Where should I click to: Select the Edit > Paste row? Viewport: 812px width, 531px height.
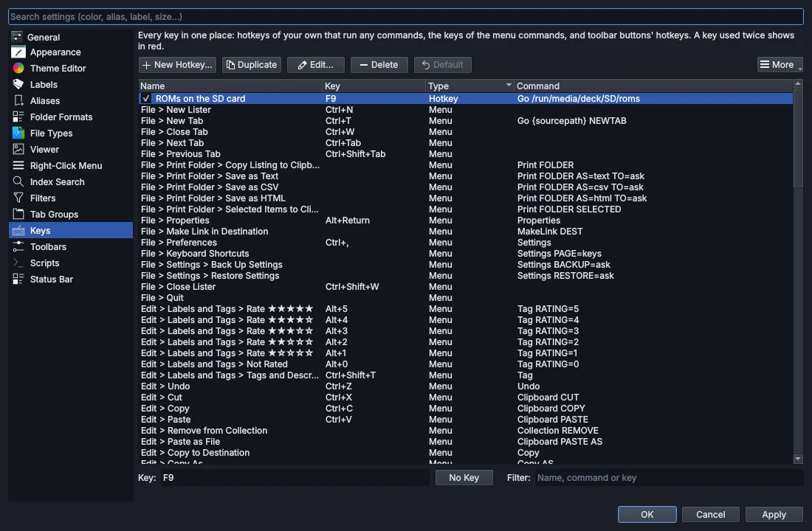pyautogui.click(x=466, y=420)
